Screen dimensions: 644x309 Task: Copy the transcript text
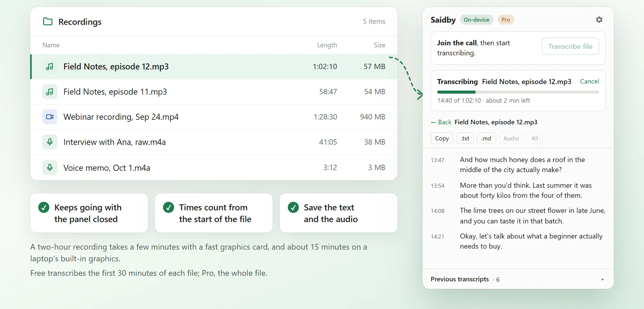(442, 138)
